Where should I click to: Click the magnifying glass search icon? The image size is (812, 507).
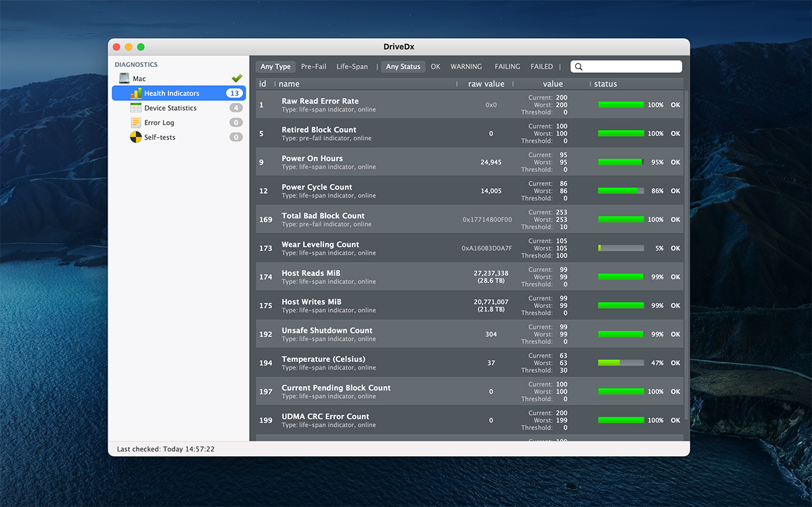(x=579, y=67)
